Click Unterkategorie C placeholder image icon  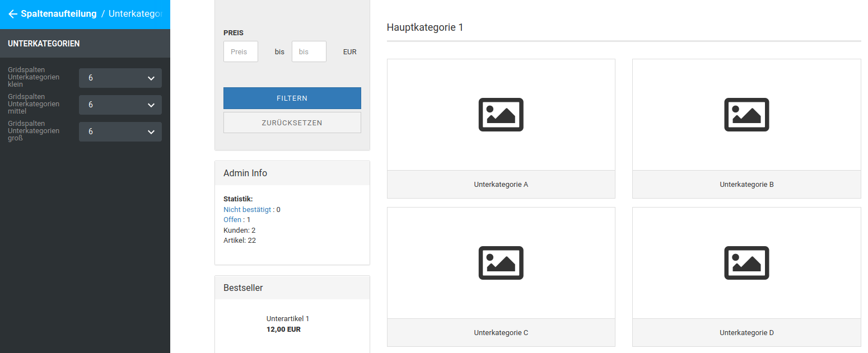coord(501,263)
